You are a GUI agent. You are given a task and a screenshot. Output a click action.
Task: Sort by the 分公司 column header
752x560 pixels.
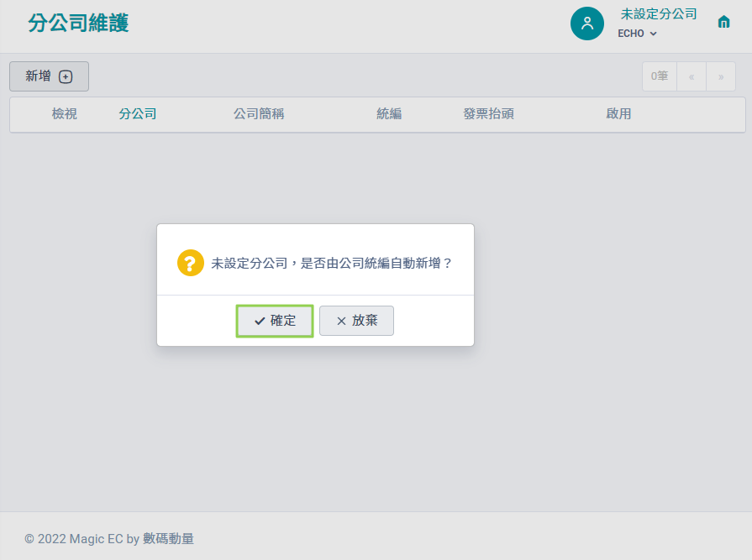coord(138,114)
